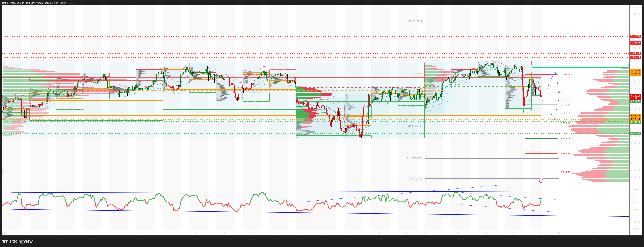Click the 7,065.25 red price tag
The height and width of the screenshot is (247, 644).
[635, 53]
